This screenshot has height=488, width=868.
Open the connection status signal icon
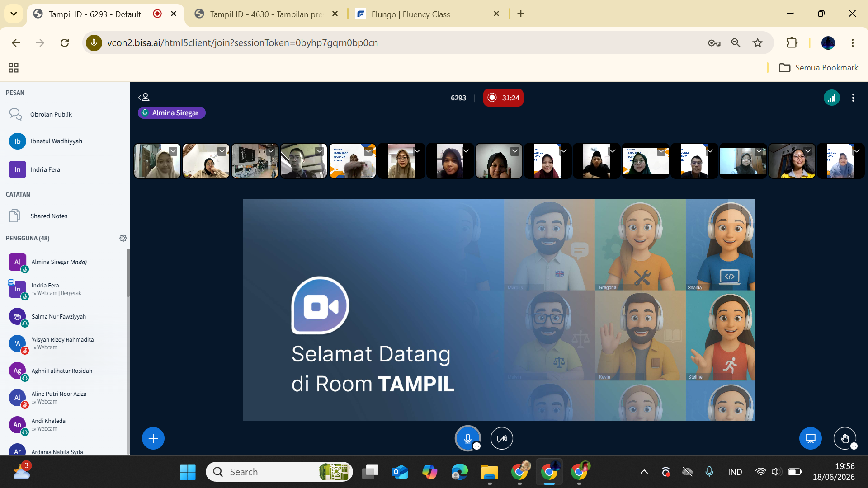click(831, 98)
